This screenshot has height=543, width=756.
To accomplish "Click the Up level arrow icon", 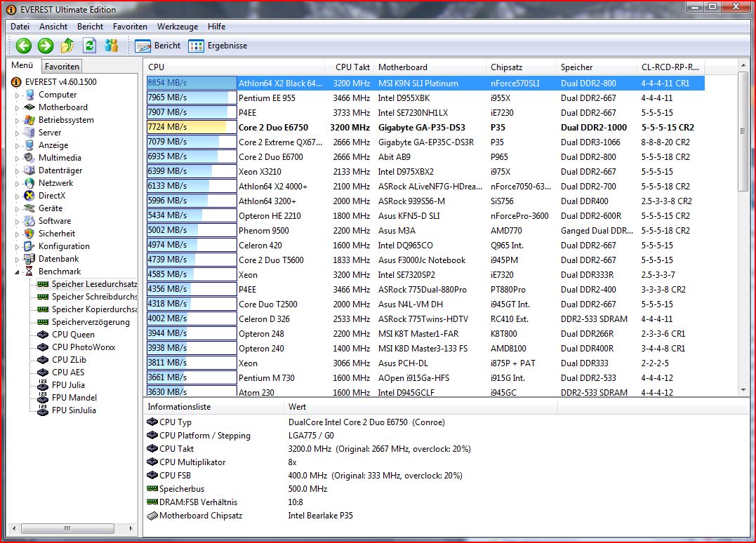I will coord(67,46).
